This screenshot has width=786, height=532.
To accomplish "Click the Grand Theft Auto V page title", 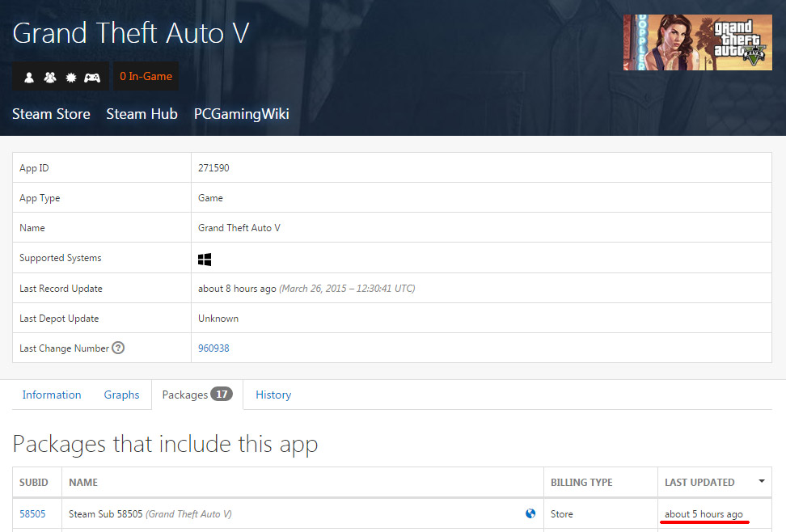I will (x=130, y=33).
